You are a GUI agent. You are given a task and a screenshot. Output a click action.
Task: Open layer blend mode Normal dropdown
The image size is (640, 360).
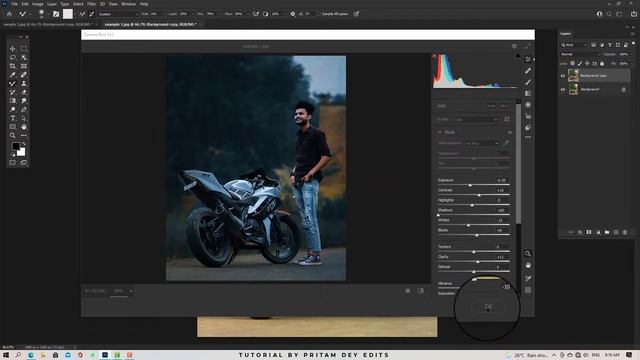point(580,54)
